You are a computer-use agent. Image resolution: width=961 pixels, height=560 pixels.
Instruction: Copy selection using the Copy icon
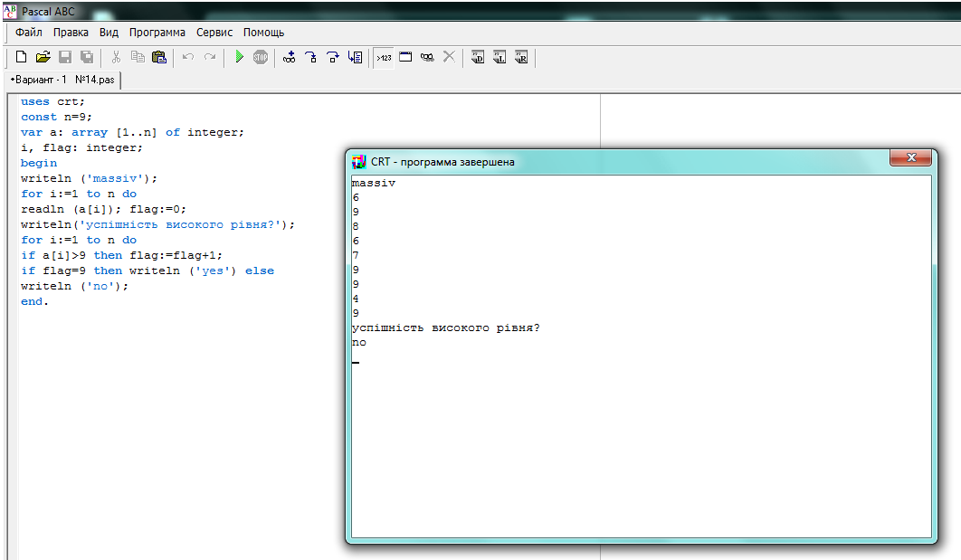(x=138, y=57)
